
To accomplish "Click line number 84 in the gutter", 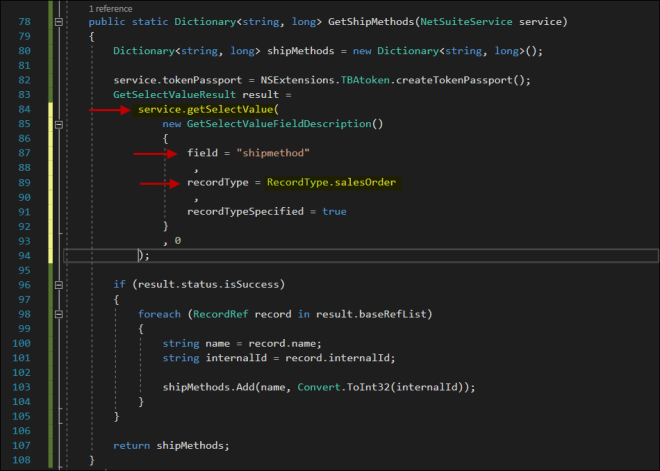I will 25,109.
